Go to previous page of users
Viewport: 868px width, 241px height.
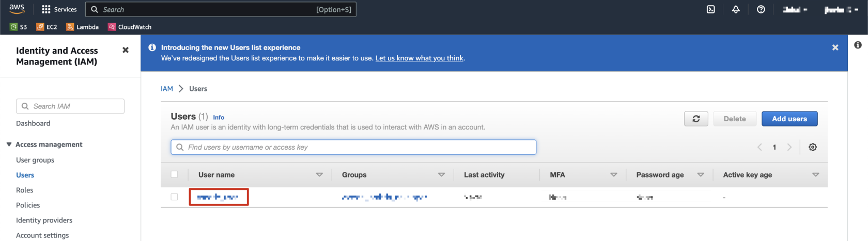[x=760, y=147]
